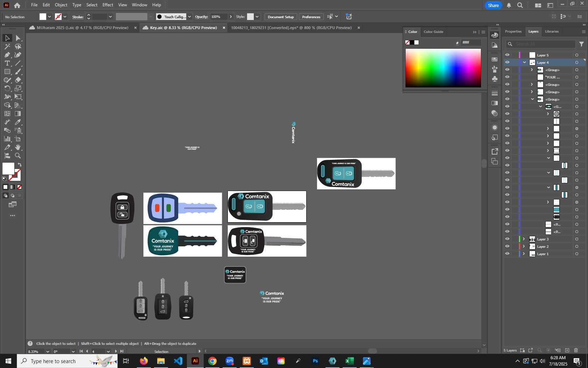588x368 pixels.
Task: Open the Export for Screens panel icon
Action: click(495, 151)
